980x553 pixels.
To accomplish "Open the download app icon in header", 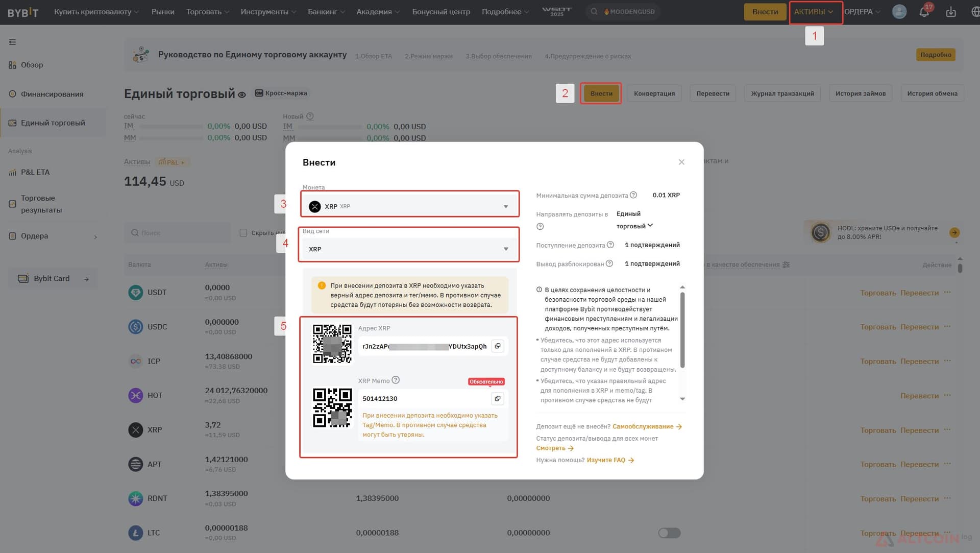I will tap(951, 12).
